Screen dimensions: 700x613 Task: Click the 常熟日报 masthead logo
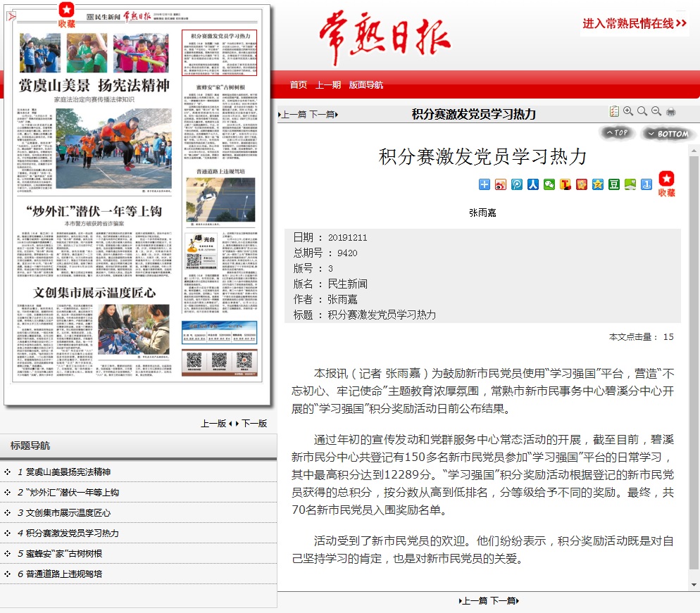[x=385, y=38]
